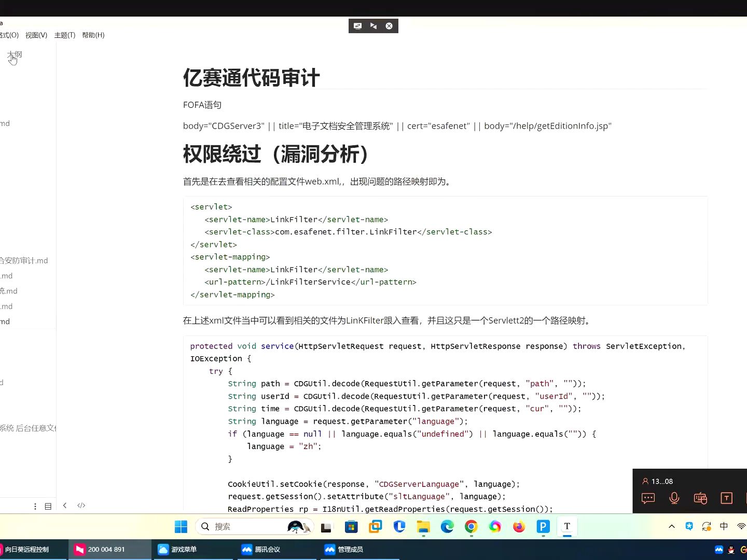Click the heading 亿赛通代码审计
Screen dimensions: 747x560
tap(251, 78)
